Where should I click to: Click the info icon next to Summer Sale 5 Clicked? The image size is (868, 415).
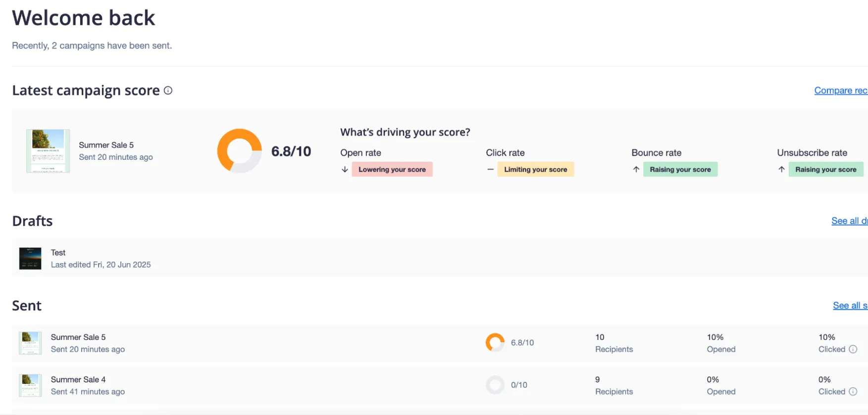tap(853, 349)
